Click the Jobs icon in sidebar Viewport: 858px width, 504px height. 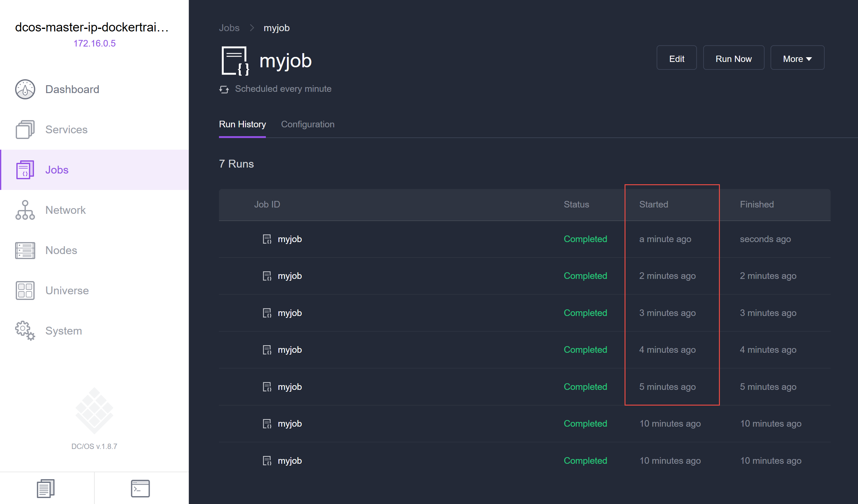pyautogui.click(x=25, y=170)
